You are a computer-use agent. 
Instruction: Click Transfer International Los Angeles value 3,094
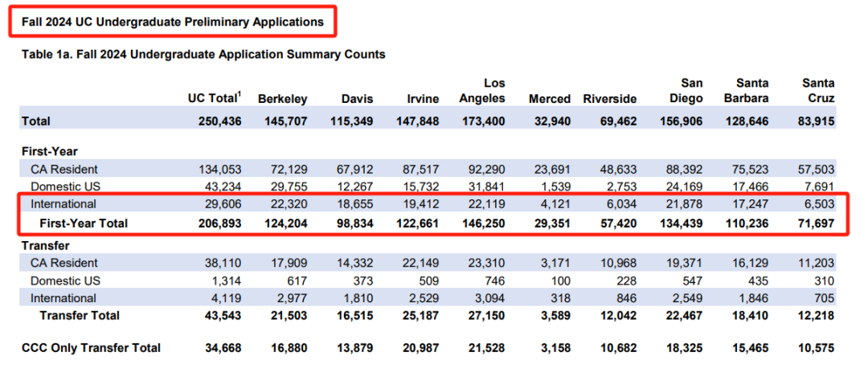[490, 298]
